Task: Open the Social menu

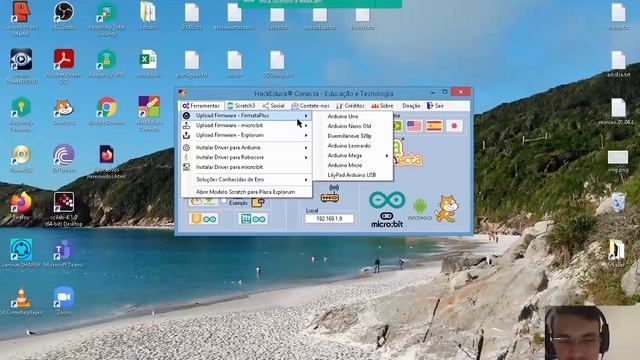Action: (274, 106)
